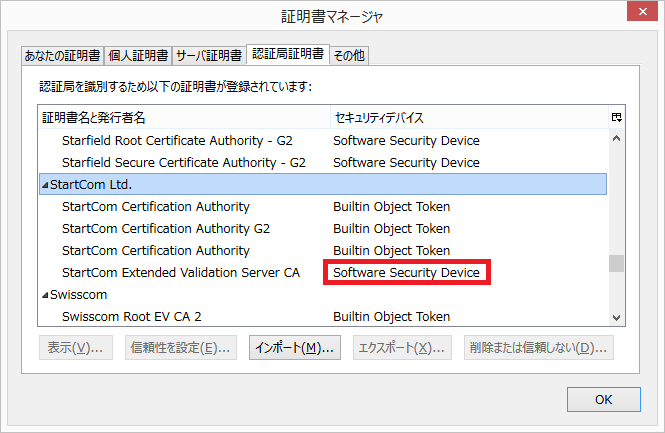Open the column picker icon in the list header

617,117
